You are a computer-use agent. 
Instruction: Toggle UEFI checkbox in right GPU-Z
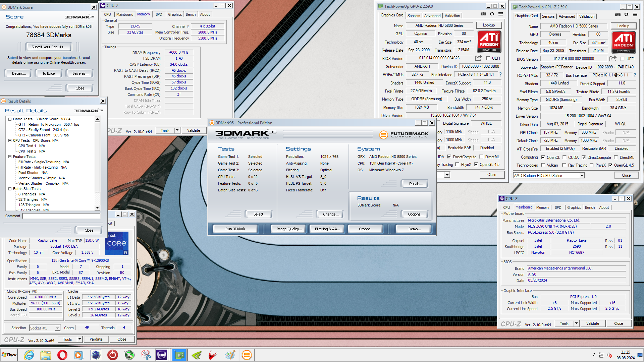pos(623,59)
